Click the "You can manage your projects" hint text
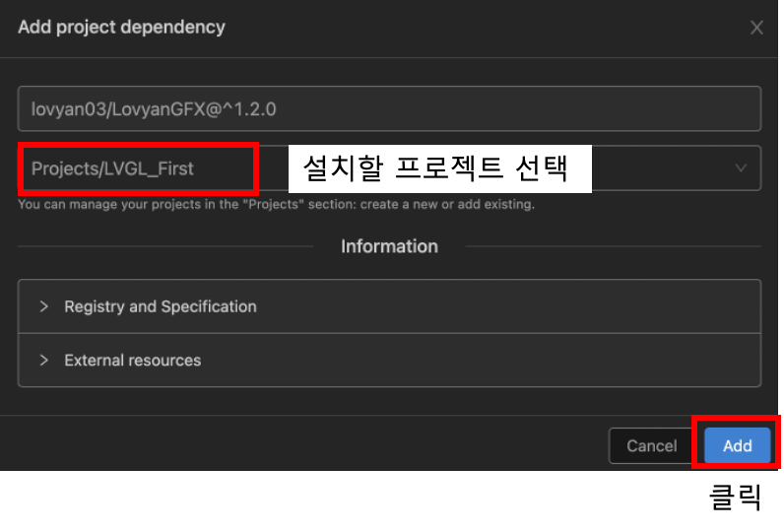 (x=276, y=204)
